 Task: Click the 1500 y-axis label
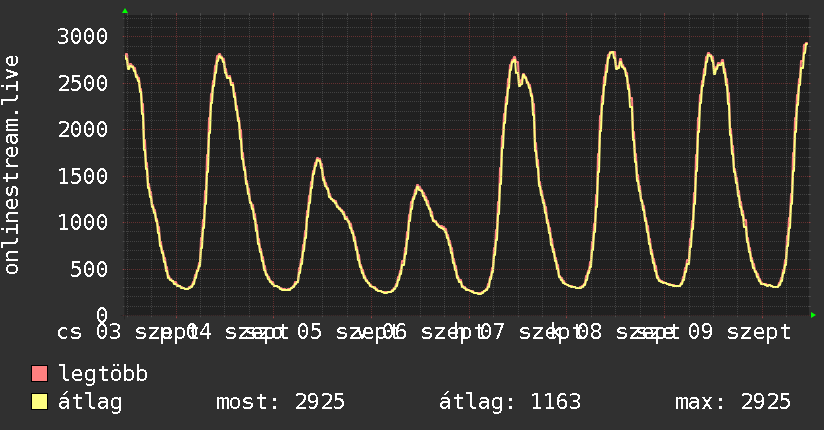83,176
